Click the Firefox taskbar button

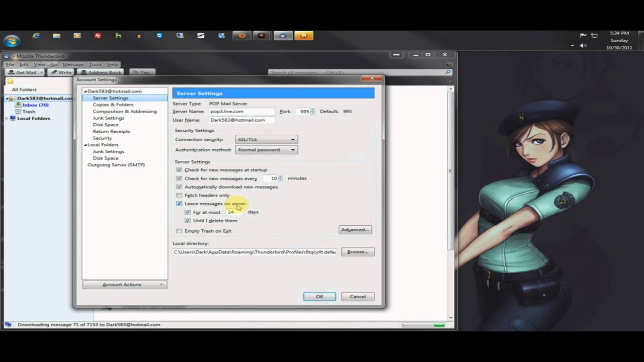click(x=242, y=36)
